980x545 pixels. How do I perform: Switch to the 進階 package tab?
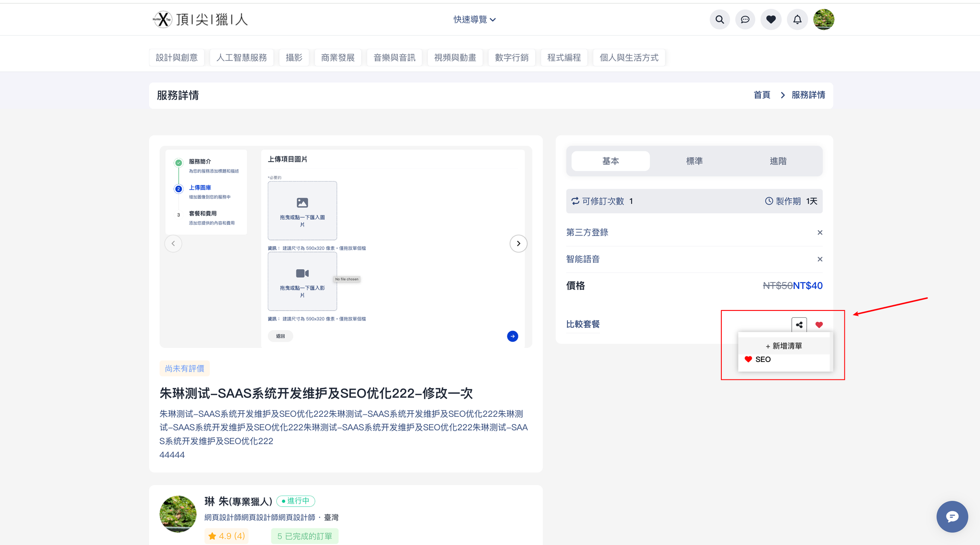click(x=778, y=161)
